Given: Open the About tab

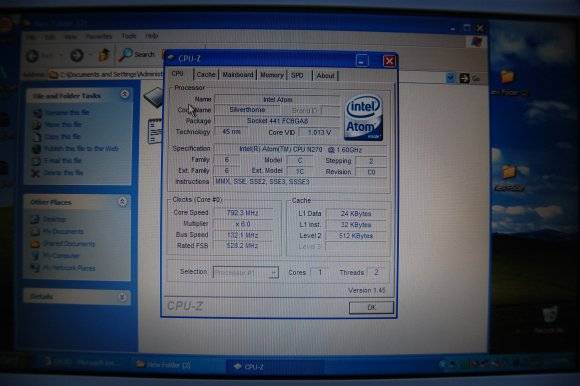Looking at the screenshot, I should (326, 75).
